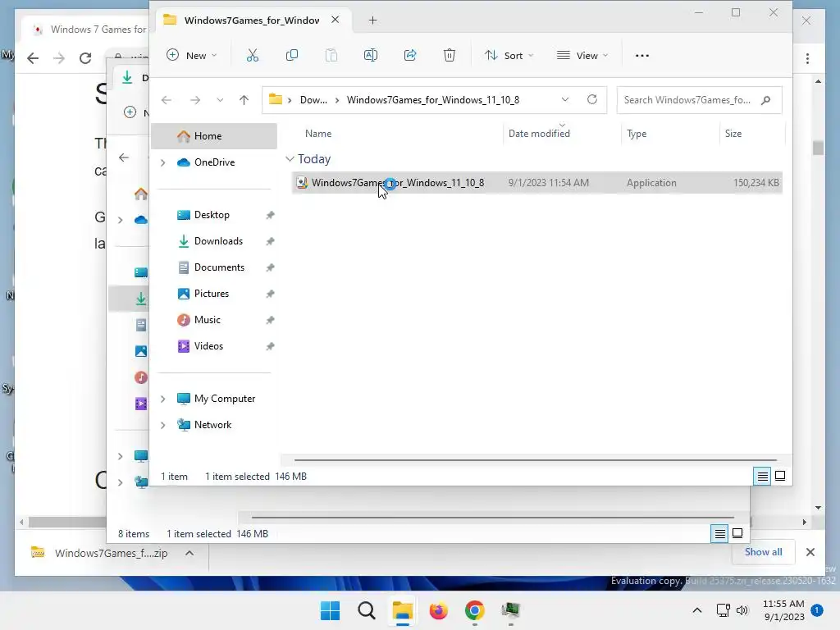Click the network tray icon

(x=724, y=610)
